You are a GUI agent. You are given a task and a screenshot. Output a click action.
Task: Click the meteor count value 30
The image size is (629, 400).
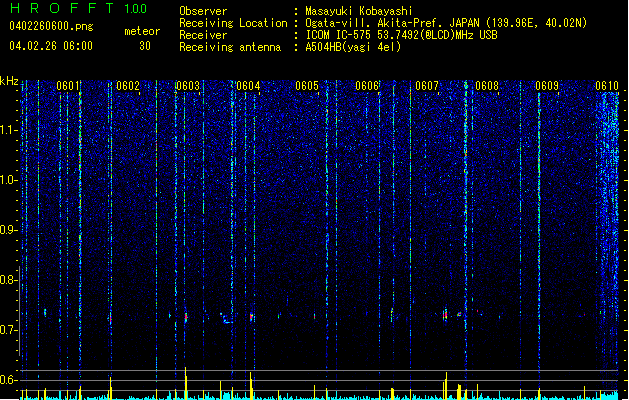coord(145,46)
